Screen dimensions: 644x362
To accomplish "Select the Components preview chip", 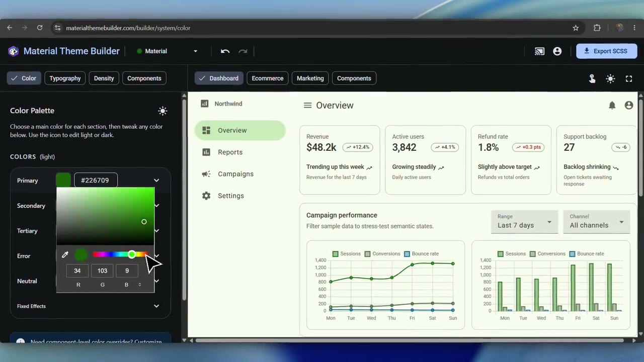I will 354,78.
